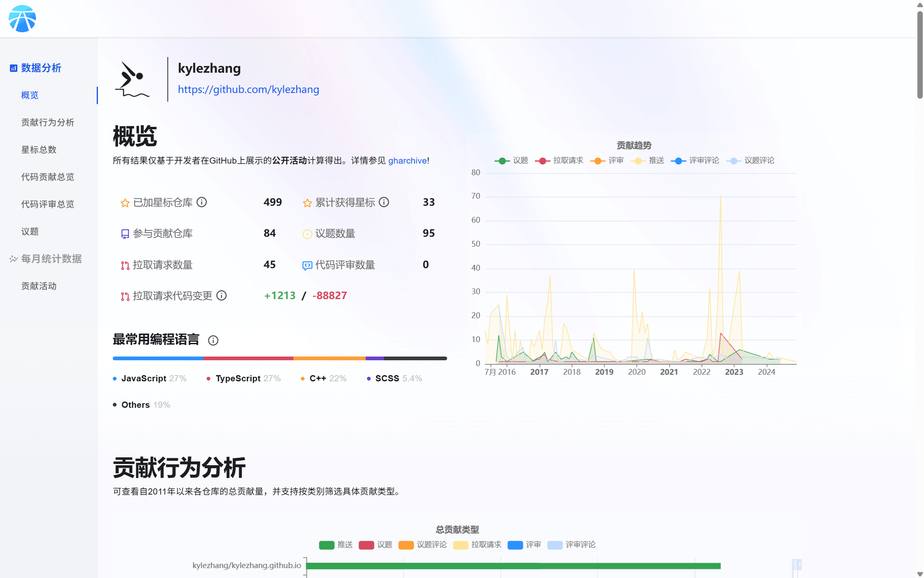Click dark Others segment of language bar
This screenshot has height=578, width=924.
(x=415, y=359)
